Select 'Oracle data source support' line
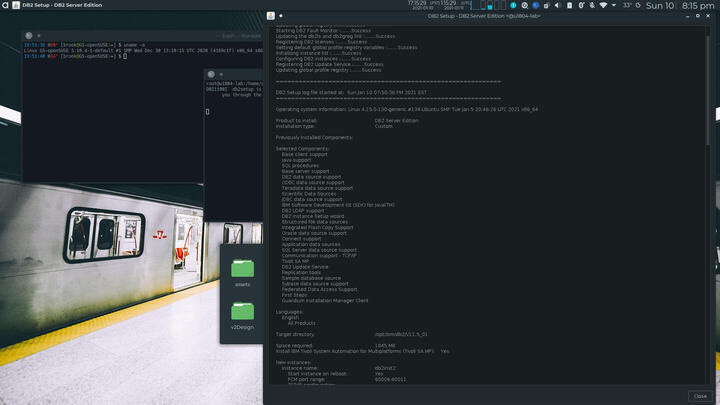 point(314,233)
